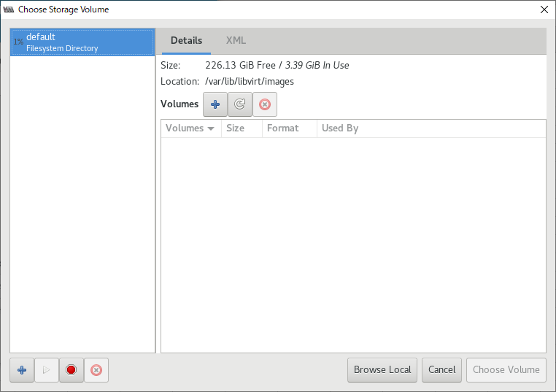Refresh the volume list
556x392 pixels.
240,104
